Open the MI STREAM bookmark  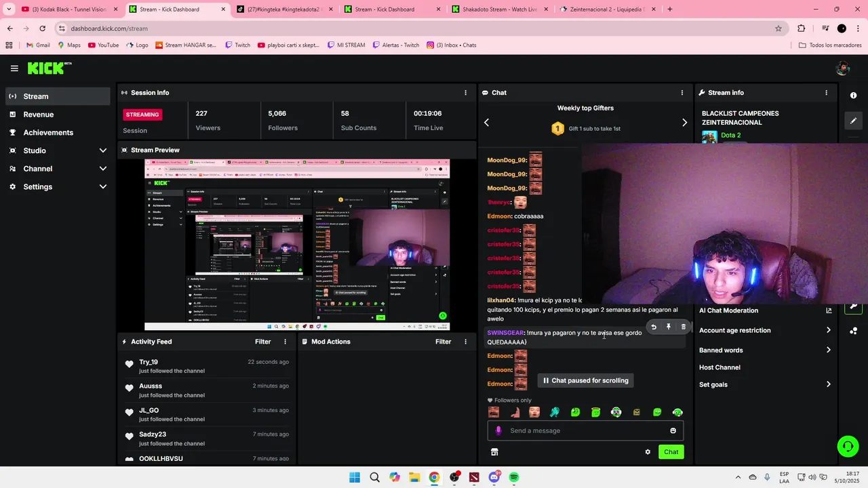(345, 45)
